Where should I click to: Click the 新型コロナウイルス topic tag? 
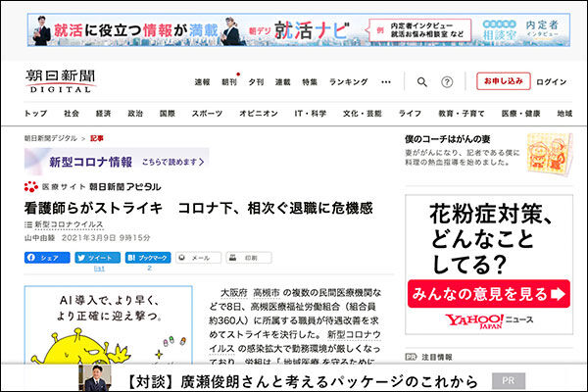click(x=69, y=224)
